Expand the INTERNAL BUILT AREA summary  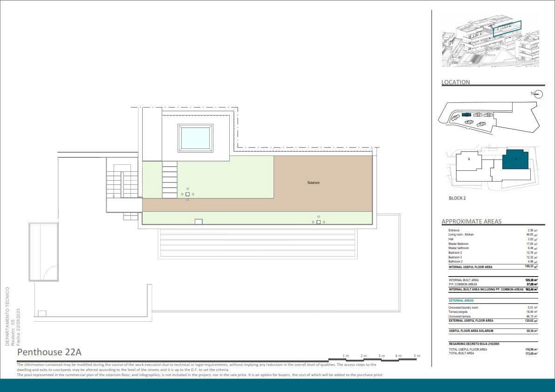coord(463,280)
